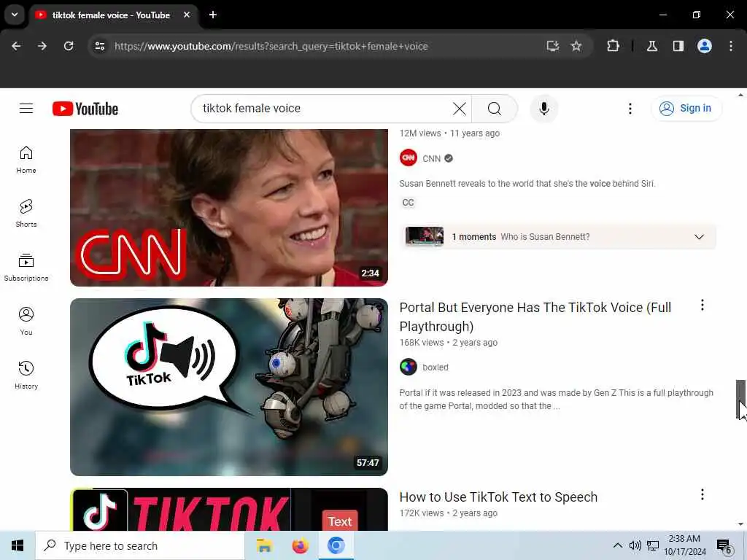This screenshot has width=747, height=560.
Task: Click the scrollbar up arrow
Action: [x=740, y=96]
